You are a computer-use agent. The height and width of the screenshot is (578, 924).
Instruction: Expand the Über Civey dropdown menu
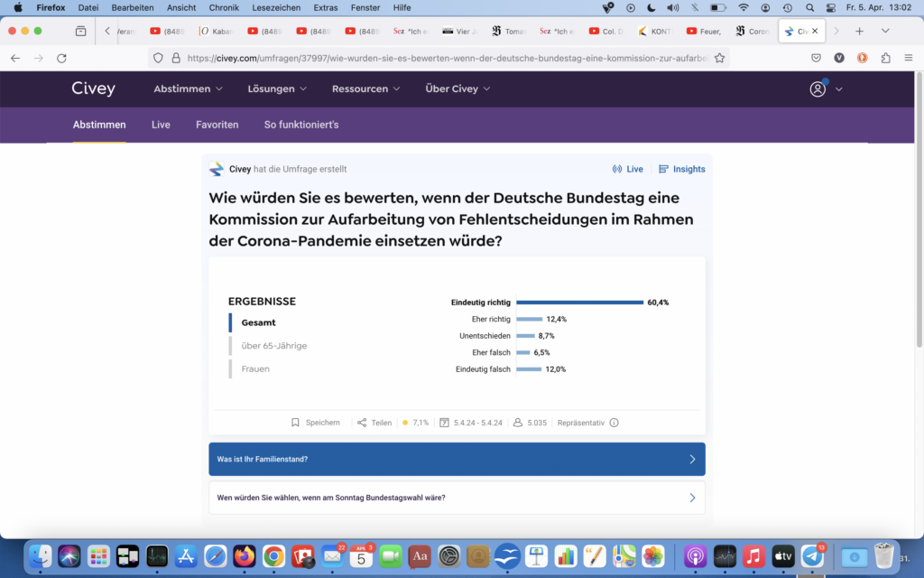click(x=457, y=89)
